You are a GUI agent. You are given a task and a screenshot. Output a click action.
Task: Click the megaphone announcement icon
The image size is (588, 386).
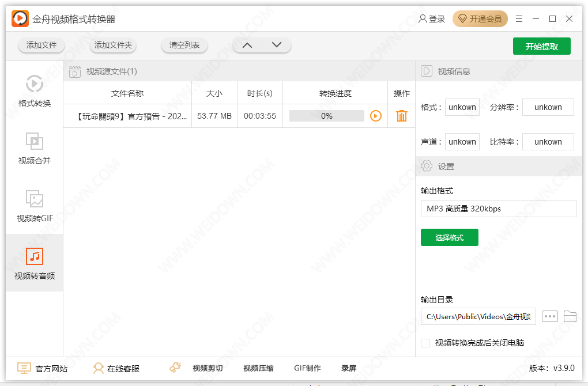pyautogui.click(x=175, y=367)
